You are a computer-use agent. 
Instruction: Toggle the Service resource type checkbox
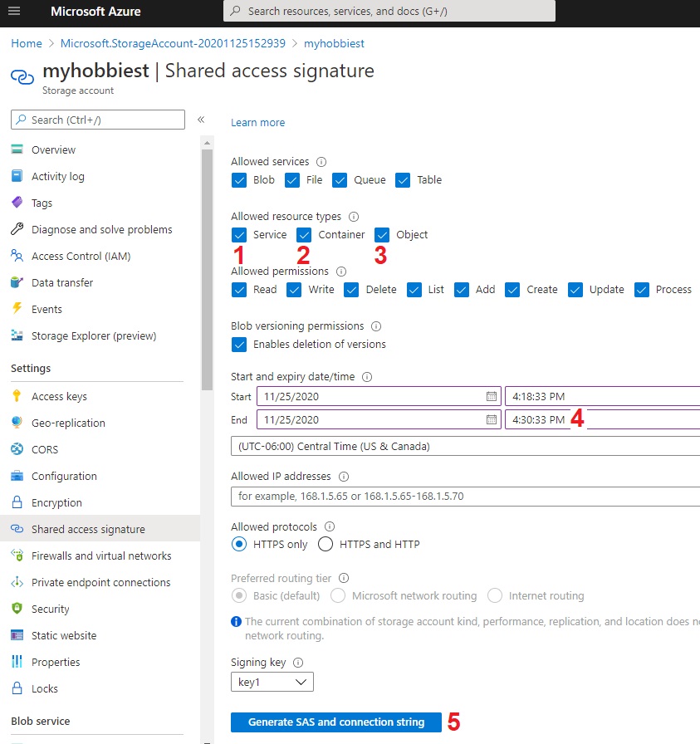pos(239,235)
